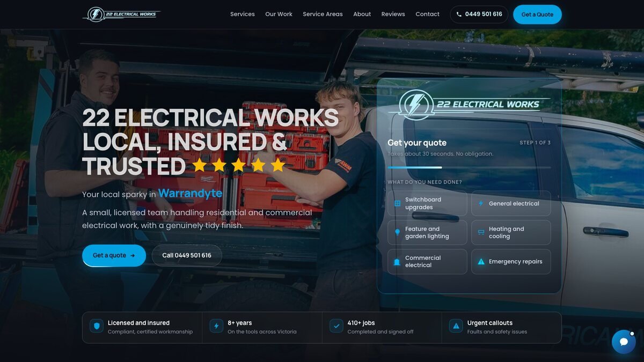Click the Get your quote heading
The height and width of the screenshot is (362, 644).
[417, 143]
